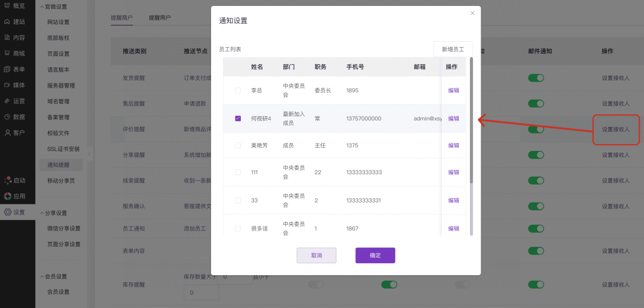Open 客户 customers icon in sidebar
The height and width of the screenshot is (308, 644).
coord(14,132)
